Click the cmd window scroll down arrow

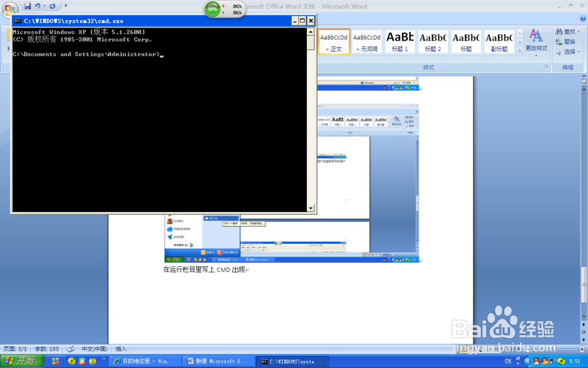(310, 208)
